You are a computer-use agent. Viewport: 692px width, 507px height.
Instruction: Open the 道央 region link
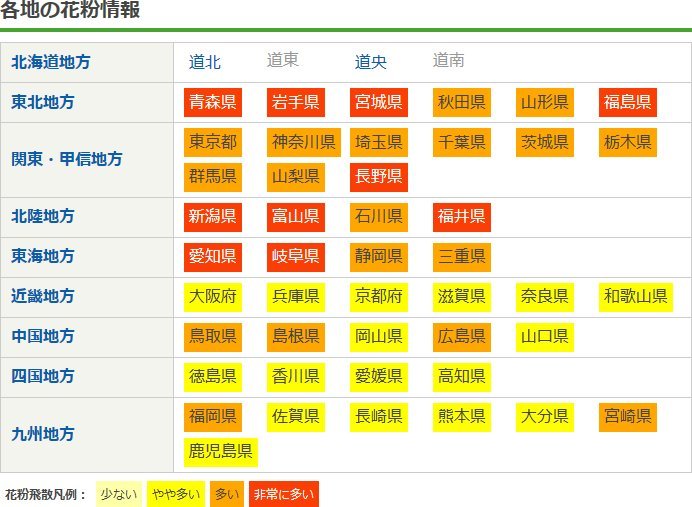click(x=371, y=62)
